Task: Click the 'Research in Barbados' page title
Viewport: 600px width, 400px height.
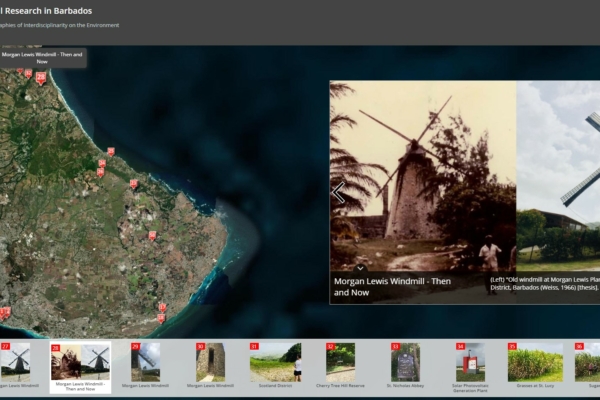Action: point(45,10)
